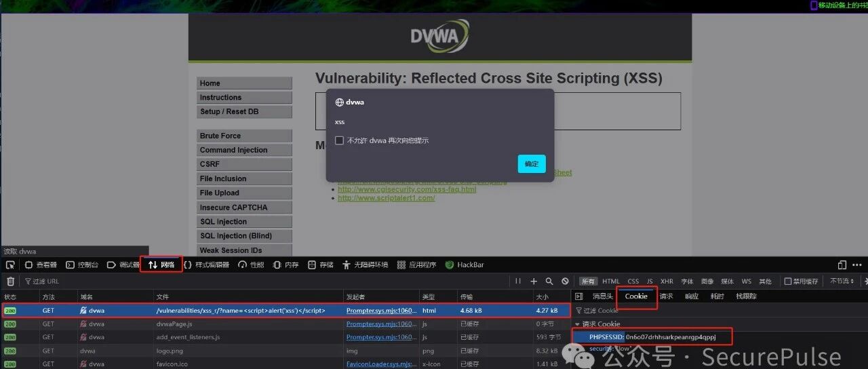Open the Debugger (调试器) panel
The height and width of the screenshot is (369, 868).
[123, 265]
